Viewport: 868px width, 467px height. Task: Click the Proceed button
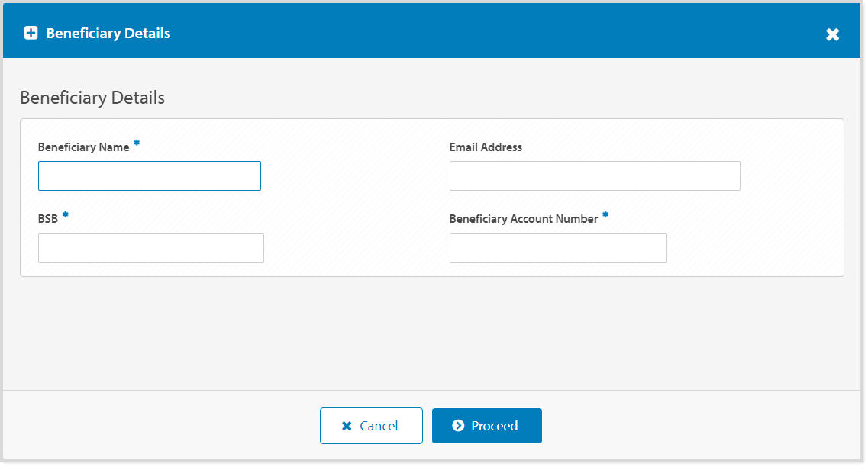point(487,425)
